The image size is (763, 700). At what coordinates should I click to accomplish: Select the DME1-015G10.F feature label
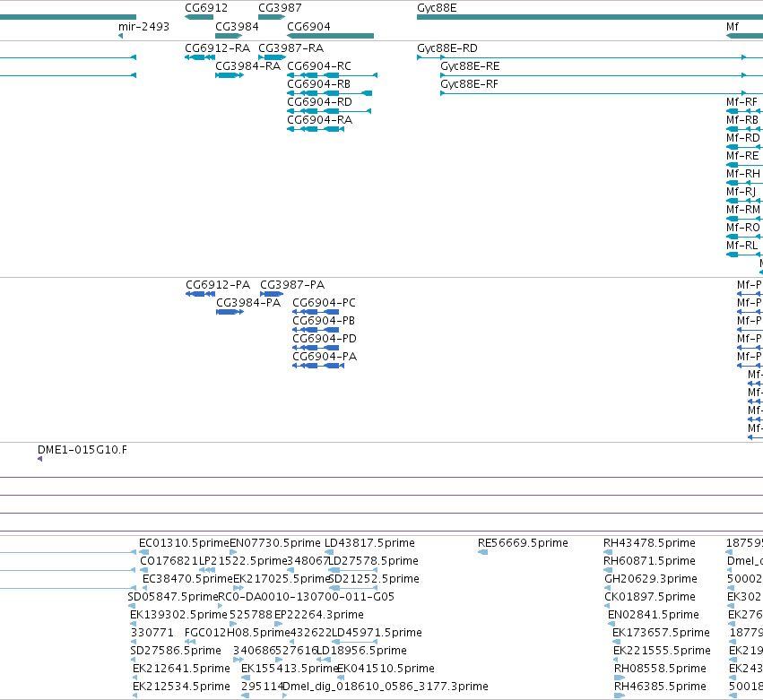[x=82, y=450]
